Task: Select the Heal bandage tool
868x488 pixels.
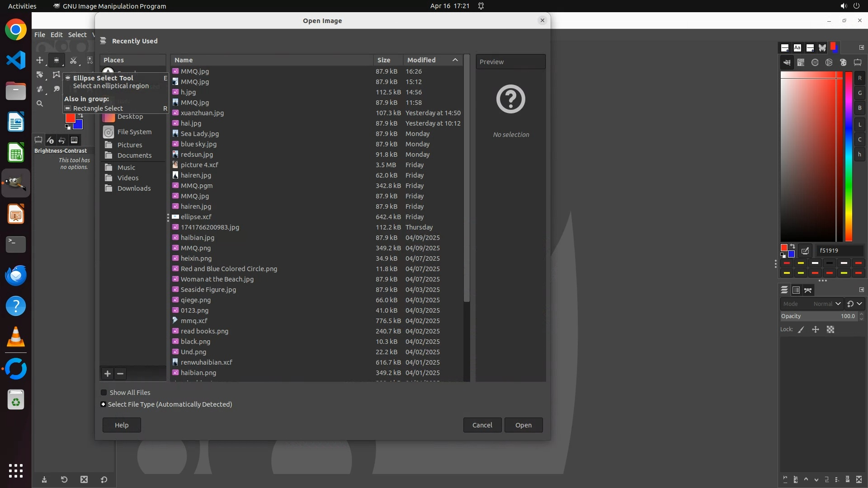Action: pyautogui.click(x=40, y=89)
